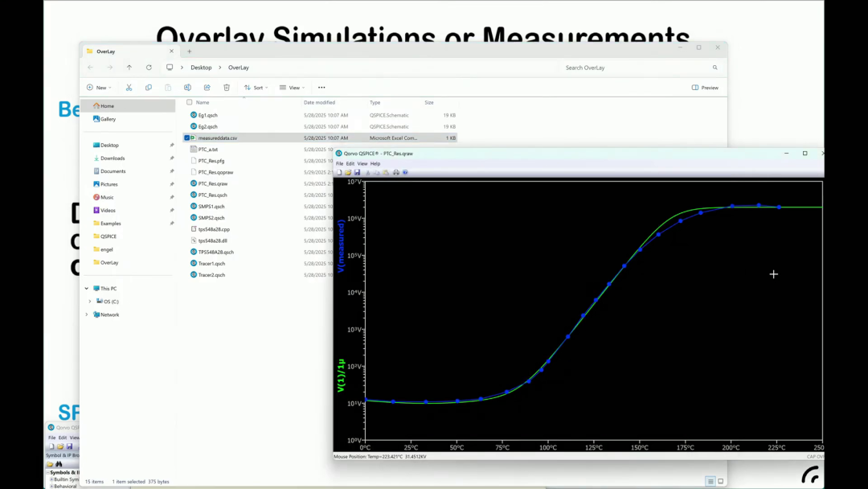868x489 pixels.
Task: Open the Help menu in QSPICE
Action: [375, 164]
